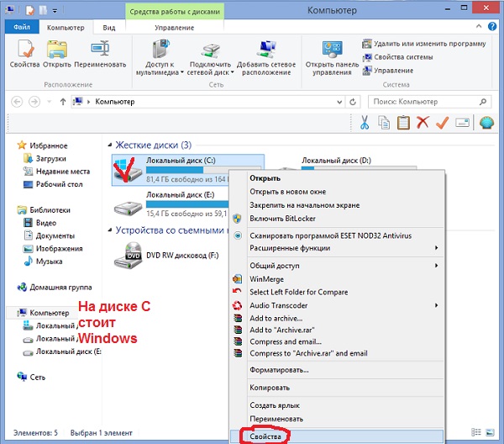
Task: Expand Расширенные функции submenu
Action: tap(337, 248)
